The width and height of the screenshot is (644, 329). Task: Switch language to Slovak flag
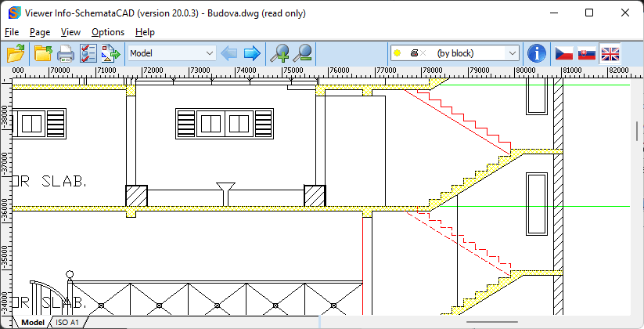click(587, 53)
